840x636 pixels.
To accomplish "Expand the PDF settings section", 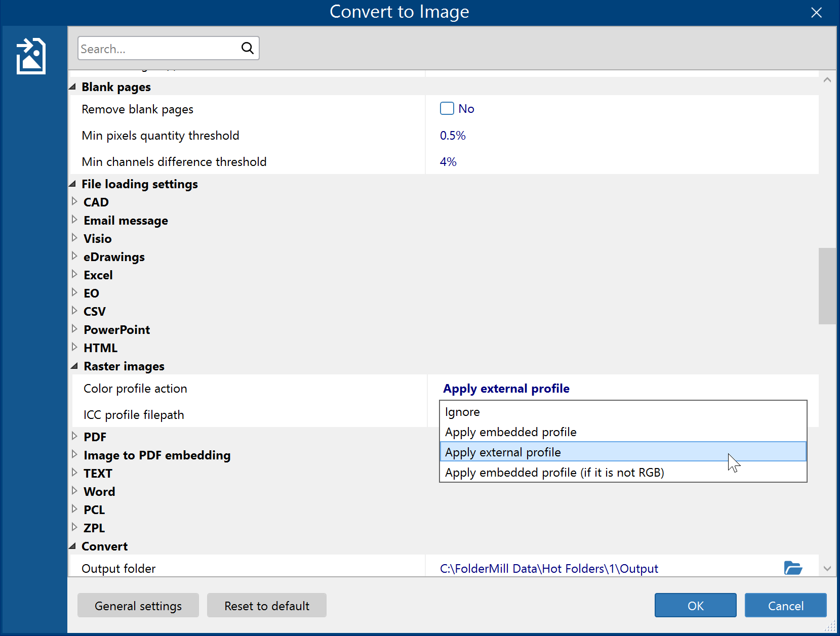I will coord(75,437).
